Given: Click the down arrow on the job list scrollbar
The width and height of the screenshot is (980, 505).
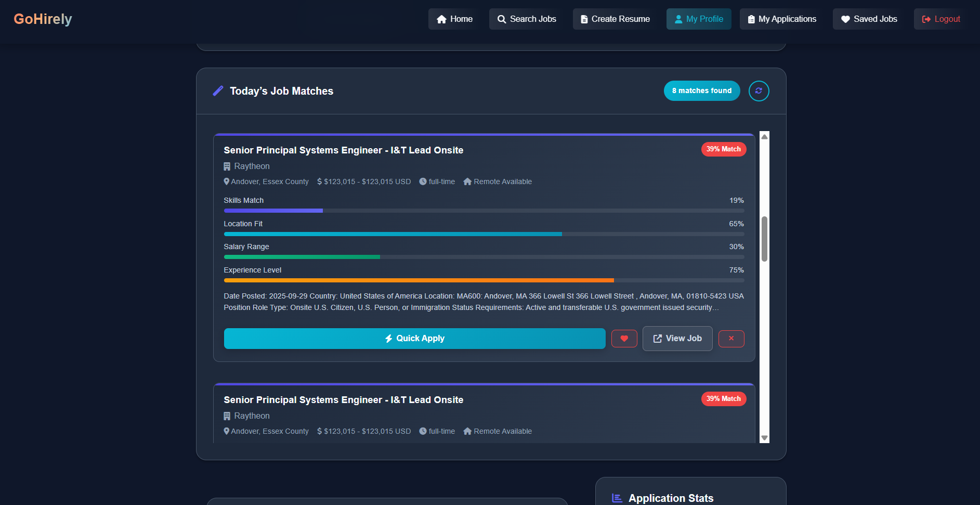Looking at the screenshot, I should tap(764, 437).
